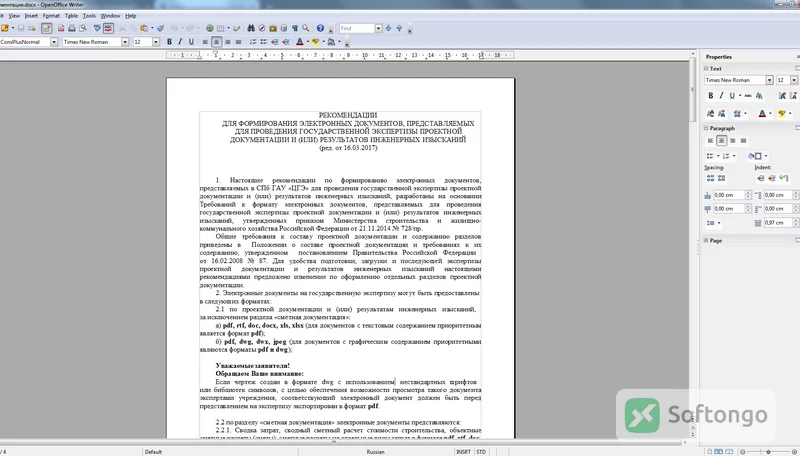
Task: Collapse the Paragraph section in Properties
Action: click(706, 128)
